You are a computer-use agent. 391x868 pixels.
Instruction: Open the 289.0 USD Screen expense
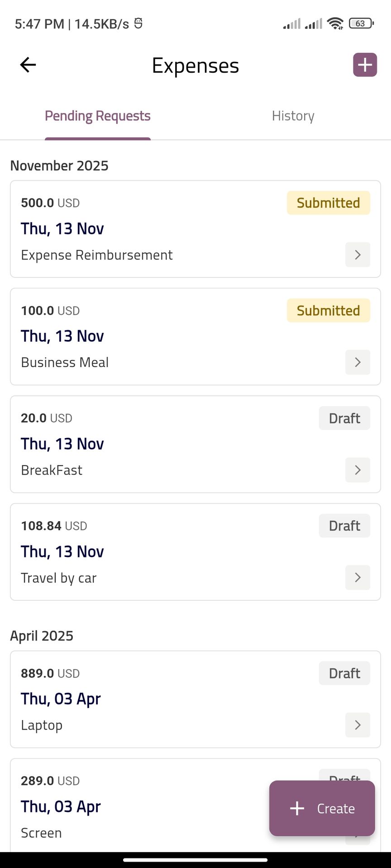point(136,807)
